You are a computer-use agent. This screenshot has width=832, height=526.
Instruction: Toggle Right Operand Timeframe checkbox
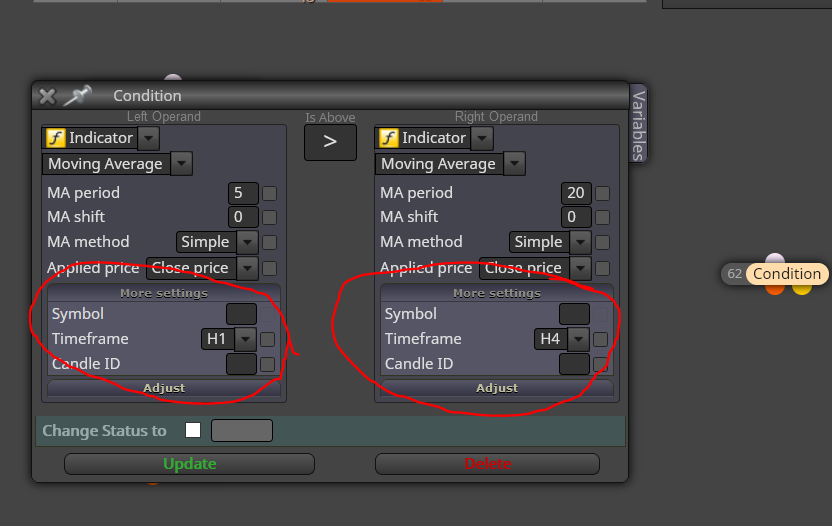tap(601, 339)
